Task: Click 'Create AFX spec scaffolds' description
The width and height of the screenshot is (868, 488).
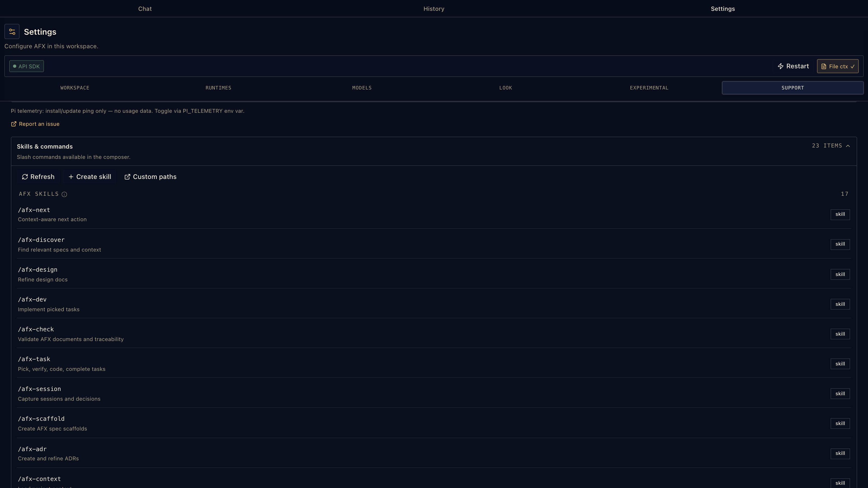Action: 52,429
